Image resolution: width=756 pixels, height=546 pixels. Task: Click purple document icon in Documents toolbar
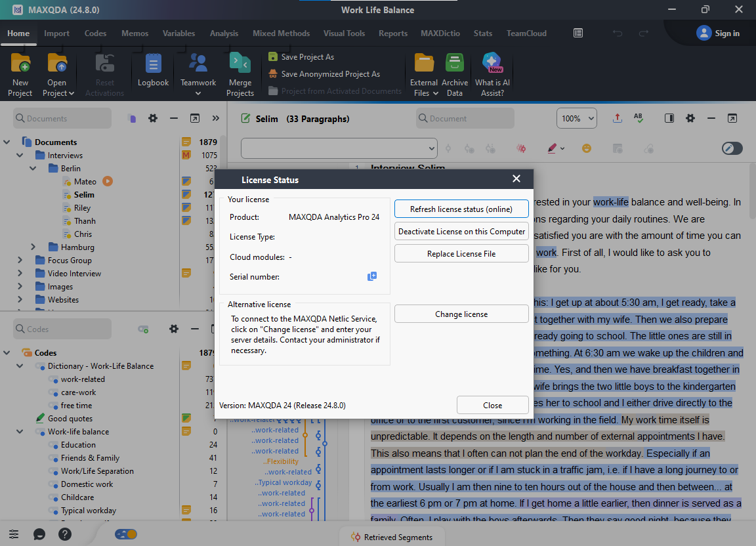click(x=132, y=118)
